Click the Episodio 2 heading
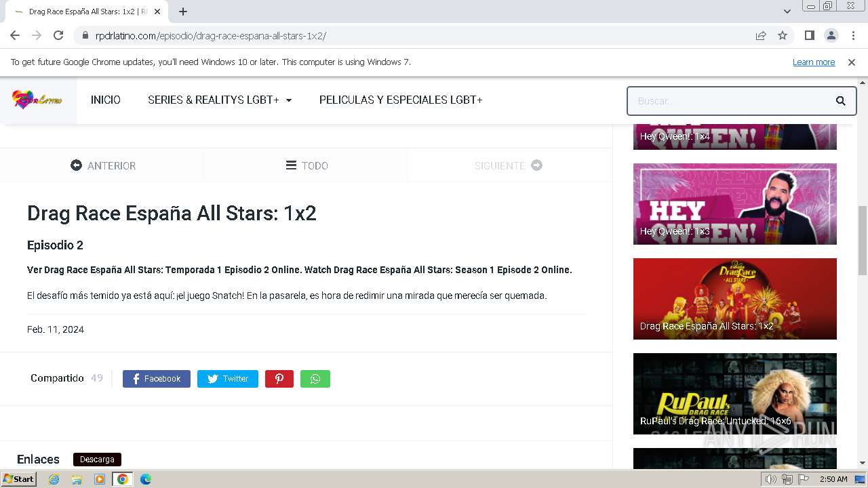This screenshot has width=868, height=488. click(55, 245)
